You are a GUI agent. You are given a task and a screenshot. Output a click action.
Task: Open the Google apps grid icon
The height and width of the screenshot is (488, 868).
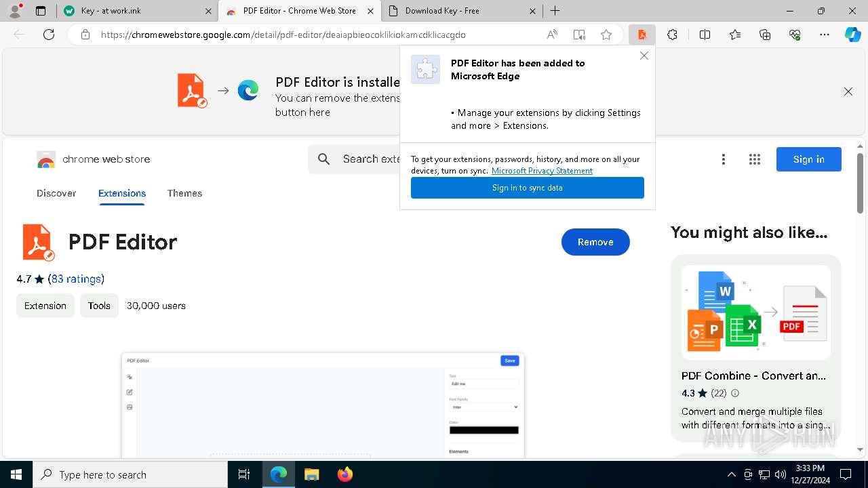tap(755, 159)
